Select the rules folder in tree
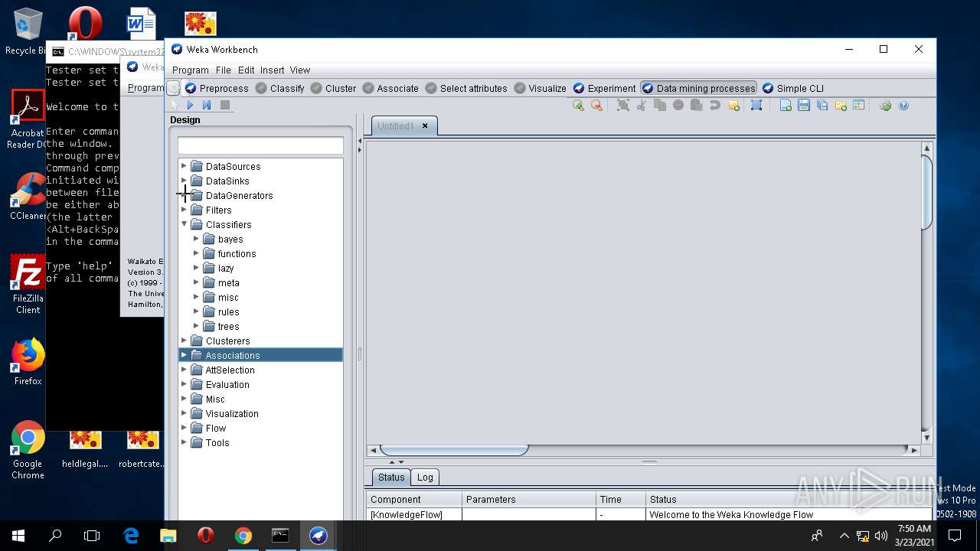This screenshot has width=980, height=551. (228, 311)
